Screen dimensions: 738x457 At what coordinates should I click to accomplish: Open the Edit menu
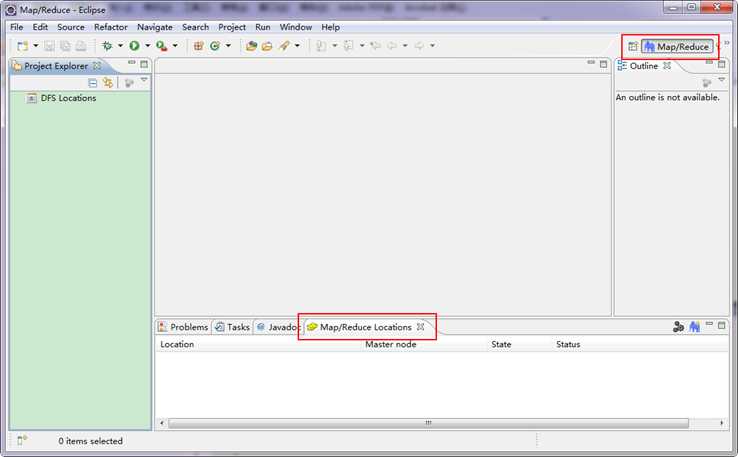pos(40,27)
